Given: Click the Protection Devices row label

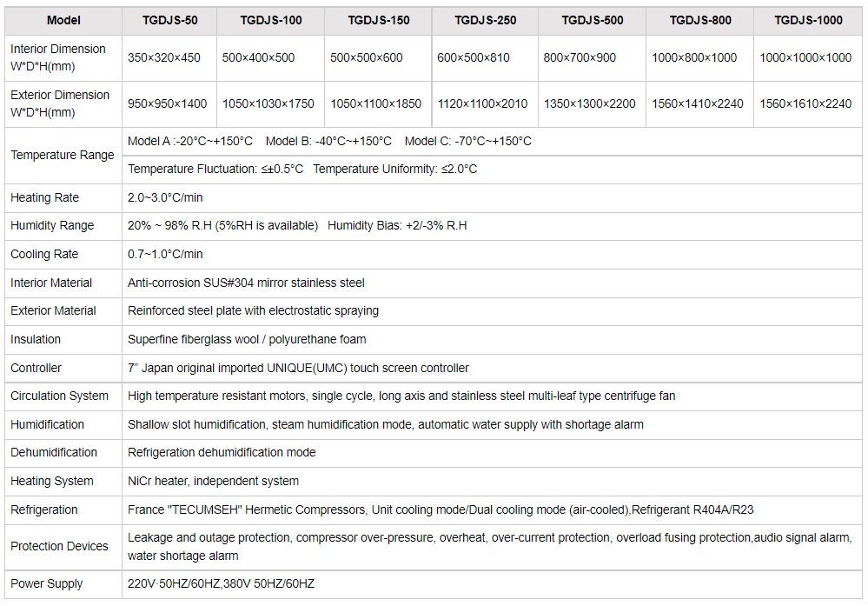Looking at the screenshot, I should (x=59, y=546).
